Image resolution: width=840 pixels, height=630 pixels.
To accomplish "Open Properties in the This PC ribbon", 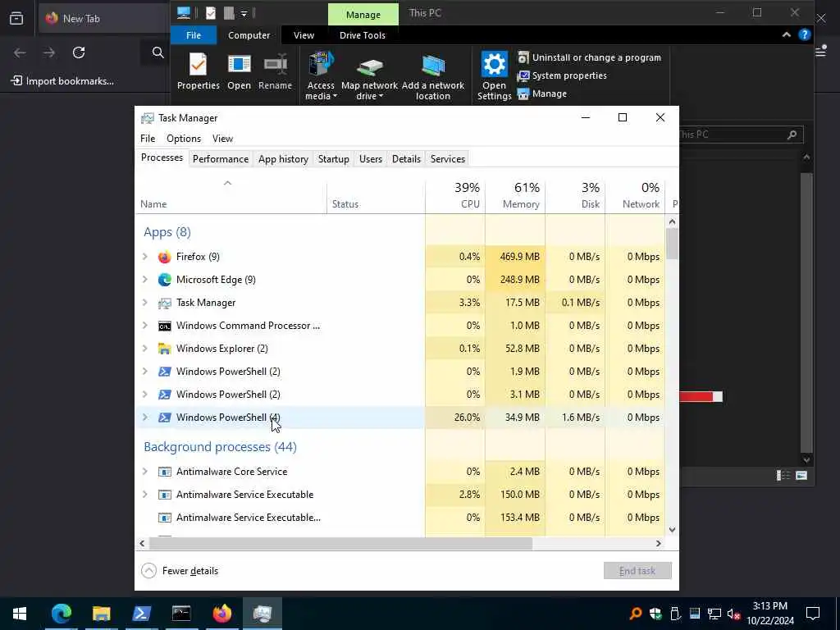I will [x=199, y=71].
